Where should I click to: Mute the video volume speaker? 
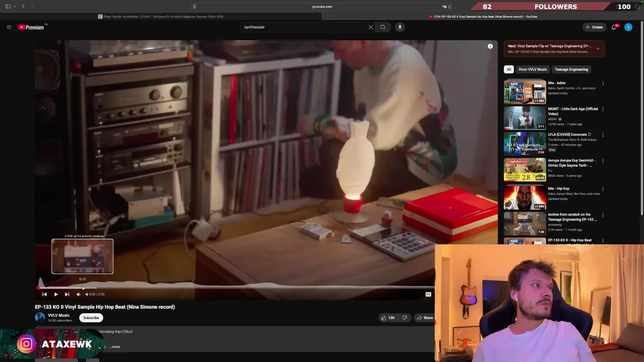(78, 294)
